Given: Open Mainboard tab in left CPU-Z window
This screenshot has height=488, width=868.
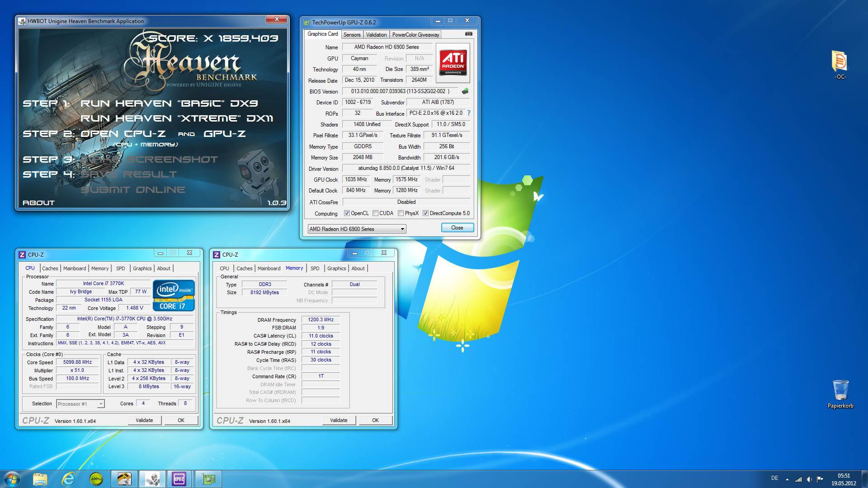Looking at the screenshot, I should [x=75, y=268].
